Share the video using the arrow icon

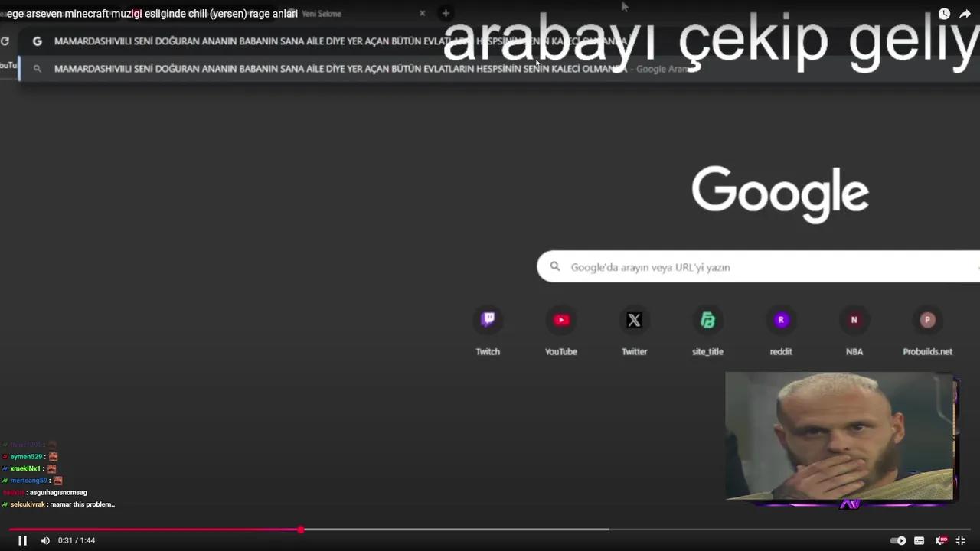(965, 14)
